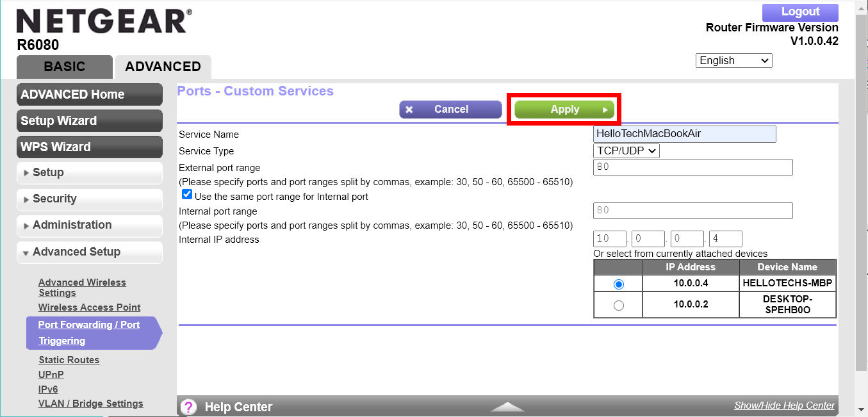Expand the Administration menu section
The height and width of the screenshot is (417, 868).
(90, 225)
